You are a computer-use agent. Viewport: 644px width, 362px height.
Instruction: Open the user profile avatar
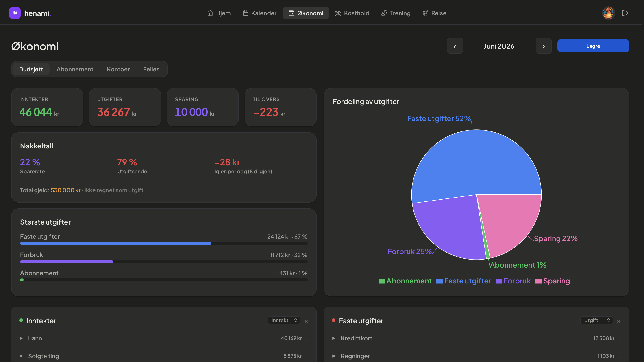pyautogui.click(x=608, y=13)
